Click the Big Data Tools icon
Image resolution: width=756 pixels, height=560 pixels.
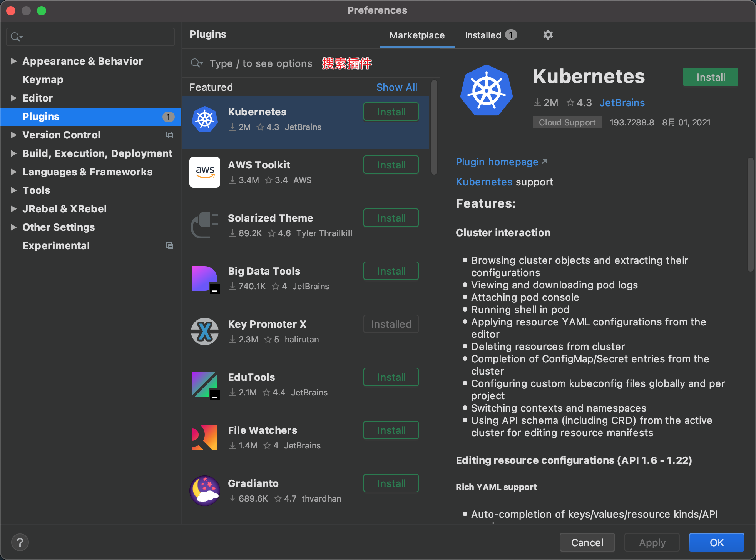click(x=206, y=279)
